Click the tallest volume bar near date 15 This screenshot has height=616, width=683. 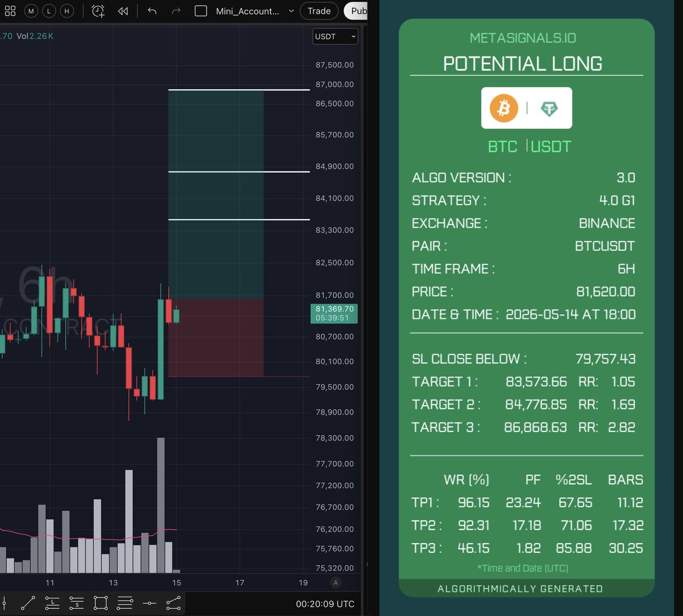[x=161, y=505]
